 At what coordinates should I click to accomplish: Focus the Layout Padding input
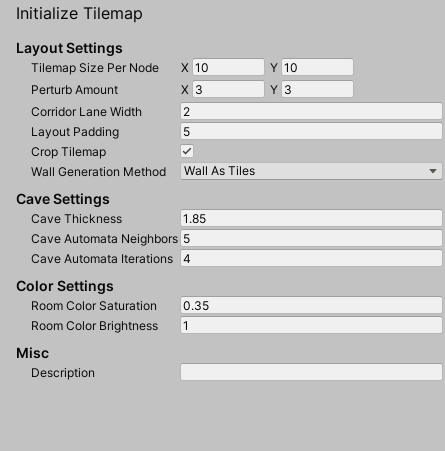311,131
